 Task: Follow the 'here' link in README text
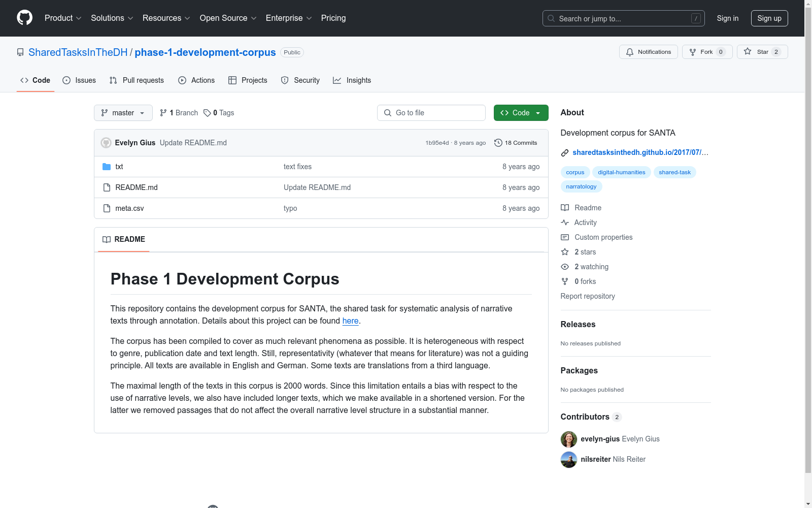pos(351,321)
